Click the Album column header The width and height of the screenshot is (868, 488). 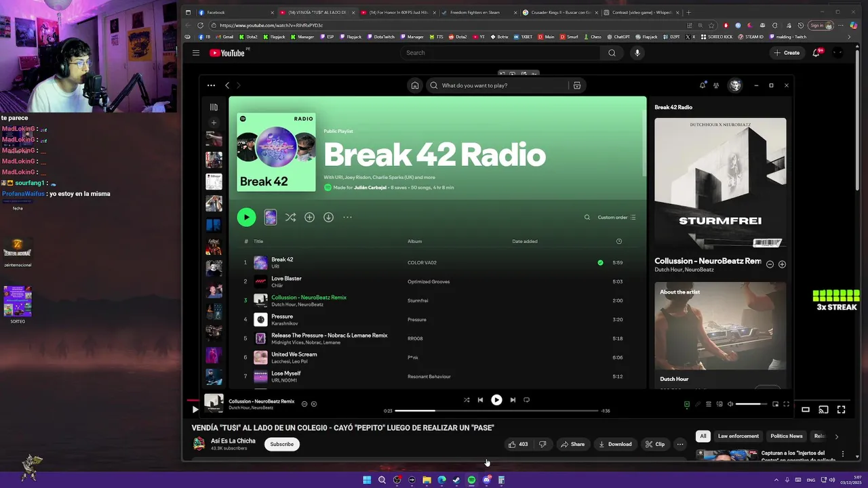pos(414,241)
